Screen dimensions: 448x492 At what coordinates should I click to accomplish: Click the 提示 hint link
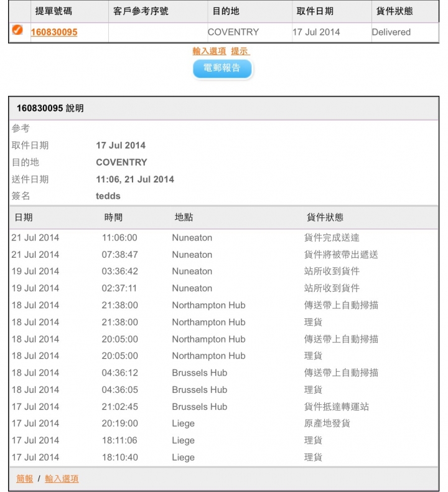click(x=240, y=51)
